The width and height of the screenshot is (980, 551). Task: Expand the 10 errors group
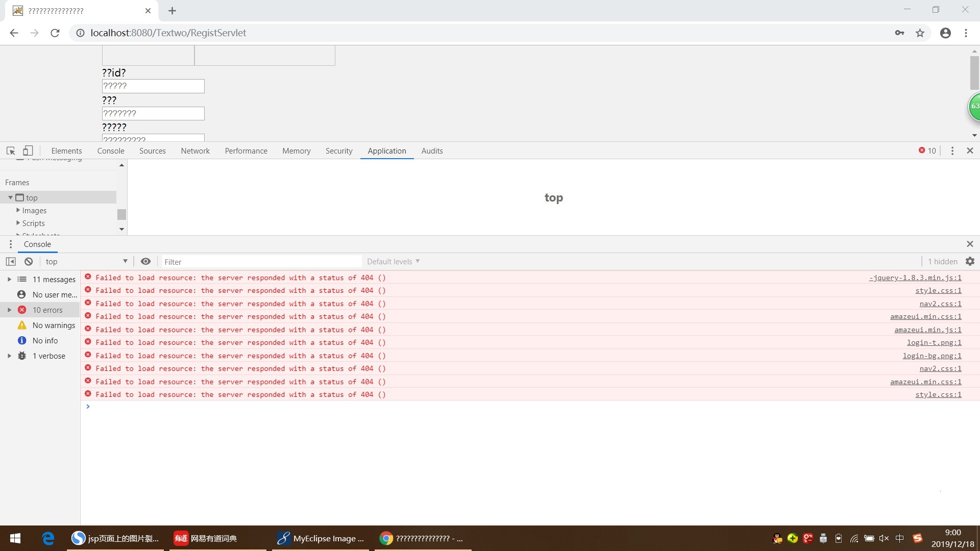click(9, 310)
